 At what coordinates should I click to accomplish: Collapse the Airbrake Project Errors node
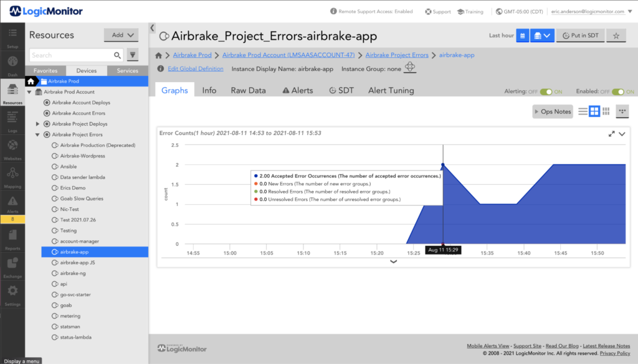(37, 135)
